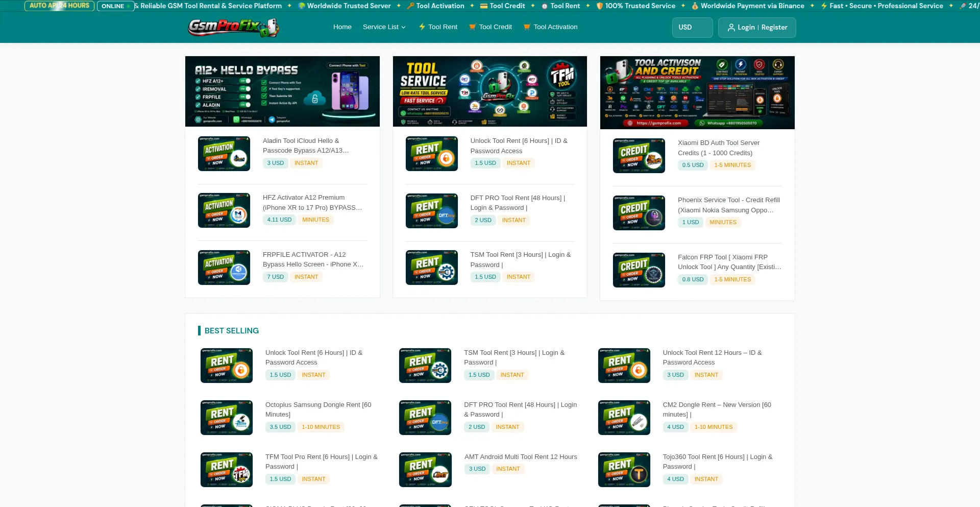Open the Tool Credit menu item

click(x=491, y=27)
